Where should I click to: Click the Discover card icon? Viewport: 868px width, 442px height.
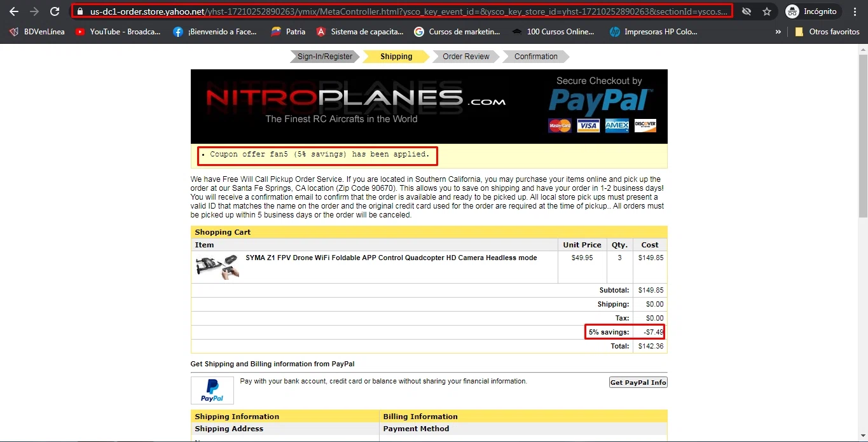pos(645,126)
